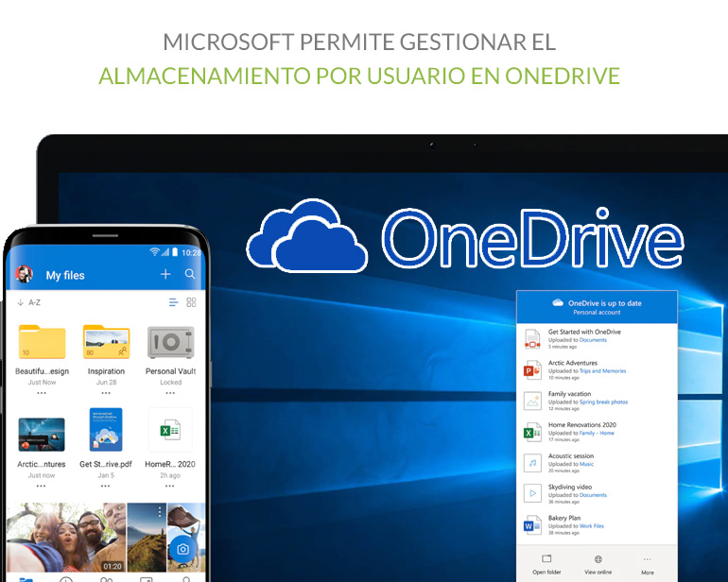Click Personal account text in flyout header
The width and height of the screenshot is (728, 582).
[x=597, y=313]
